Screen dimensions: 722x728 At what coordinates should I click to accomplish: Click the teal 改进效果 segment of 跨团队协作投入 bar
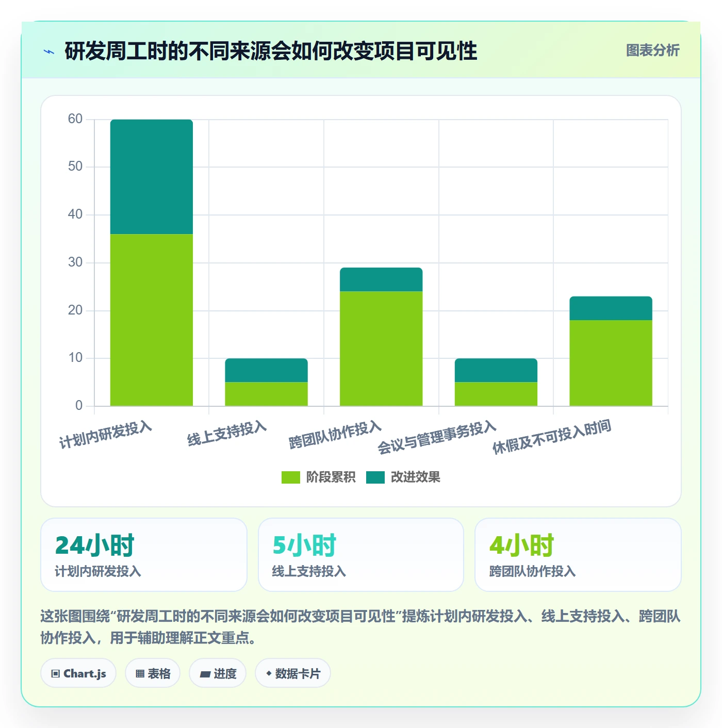pyautogui.click(x=381, y=279)
